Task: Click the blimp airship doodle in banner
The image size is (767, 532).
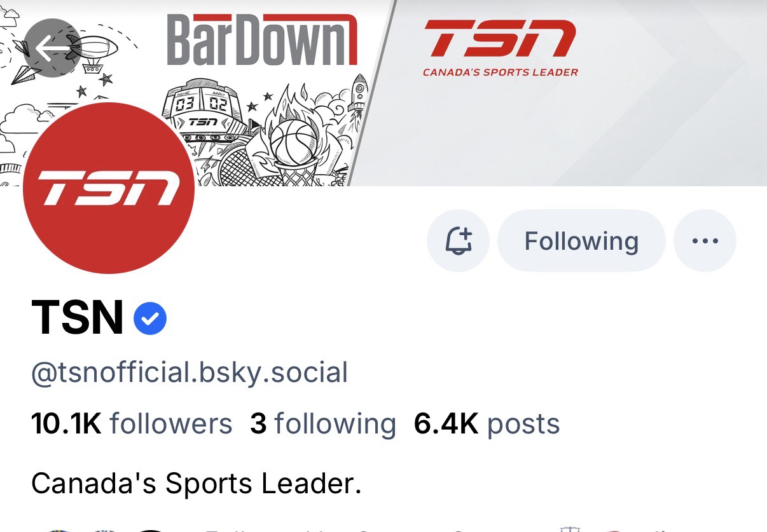Action: click(x=95, y=49)
